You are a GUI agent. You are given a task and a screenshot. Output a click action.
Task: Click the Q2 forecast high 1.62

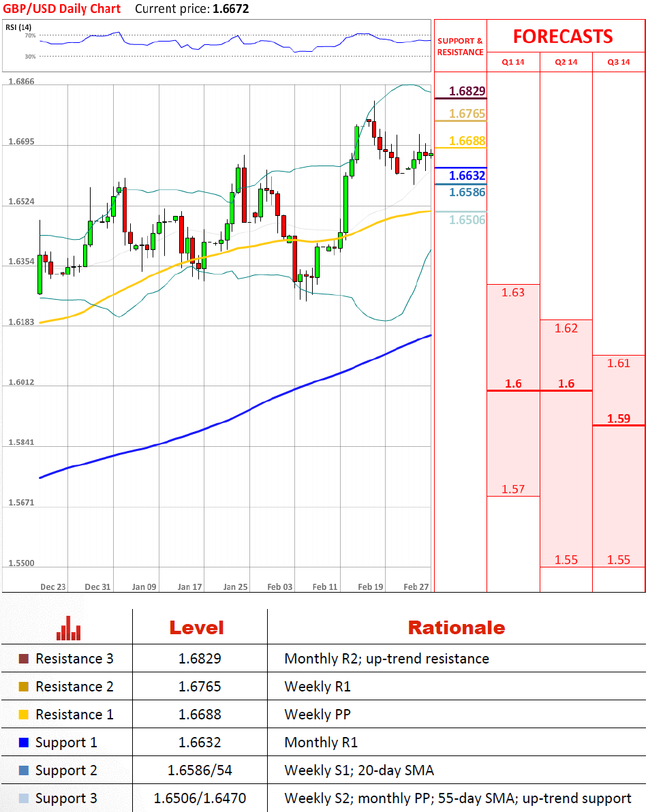566,328
